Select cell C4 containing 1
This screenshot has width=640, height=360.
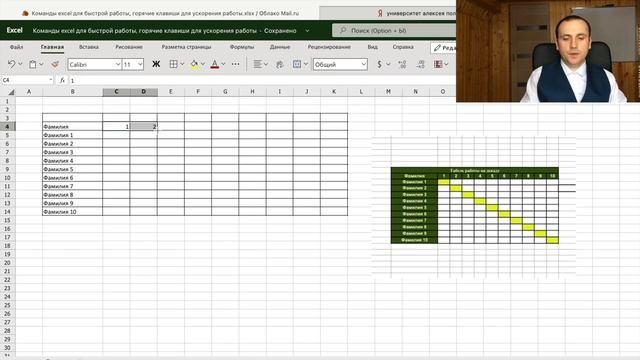tap(116, 127)
